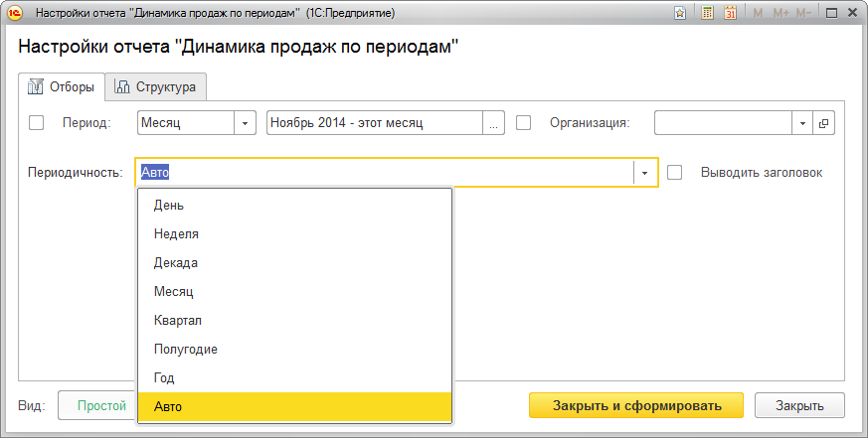Viewport: 868px width, 438px height.
Task: Enable the Период checkbox
Action: point(38,123)
